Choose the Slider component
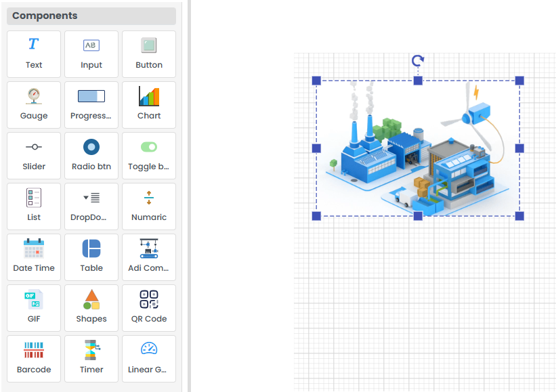This screenshot has width=556, height=392. coord(34,156)
